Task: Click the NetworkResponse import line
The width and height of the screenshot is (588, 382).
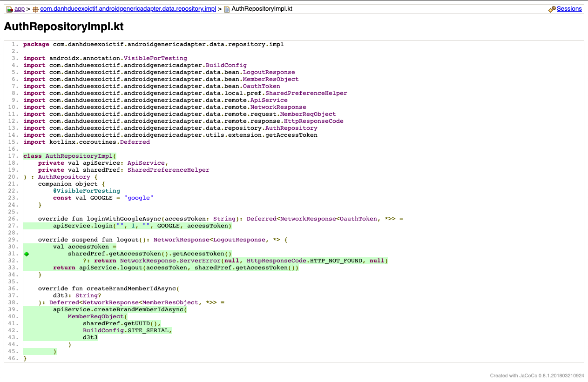Action: (x=165, y=107)
